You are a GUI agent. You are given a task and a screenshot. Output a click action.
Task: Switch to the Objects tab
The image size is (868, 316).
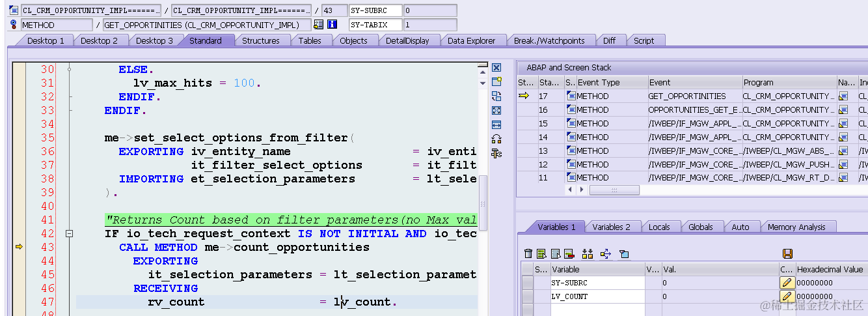tap(354, 40)
